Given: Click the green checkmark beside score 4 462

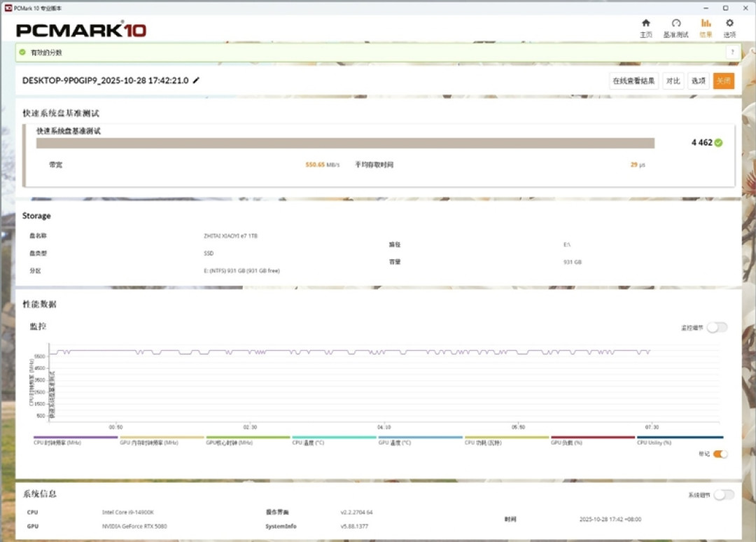Looking at the screenshot, I should [718, 143].
